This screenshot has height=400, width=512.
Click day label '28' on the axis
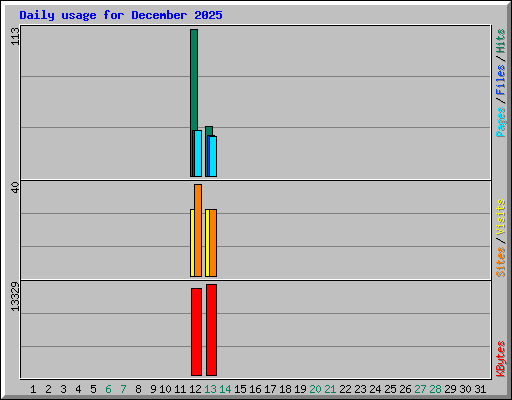click(435, 389)
